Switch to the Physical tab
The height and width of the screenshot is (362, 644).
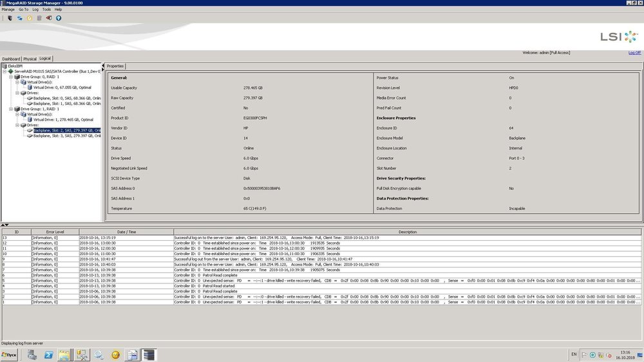pos(30,59)
